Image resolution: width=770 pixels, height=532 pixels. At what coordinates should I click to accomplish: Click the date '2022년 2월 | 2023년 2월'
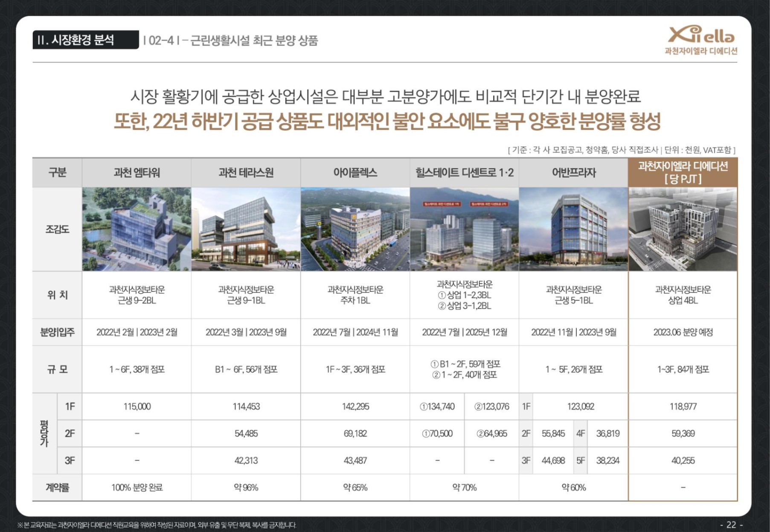(137, 332)
